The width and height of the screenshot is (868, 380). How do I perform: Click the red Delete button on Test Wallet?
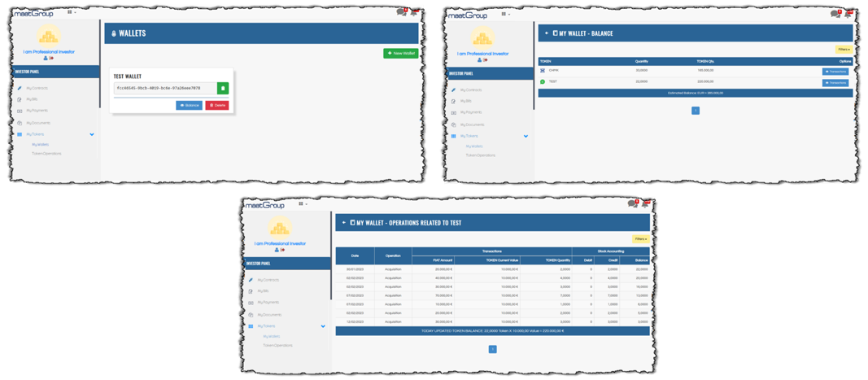pyautogui.click(x=216, y=105)
